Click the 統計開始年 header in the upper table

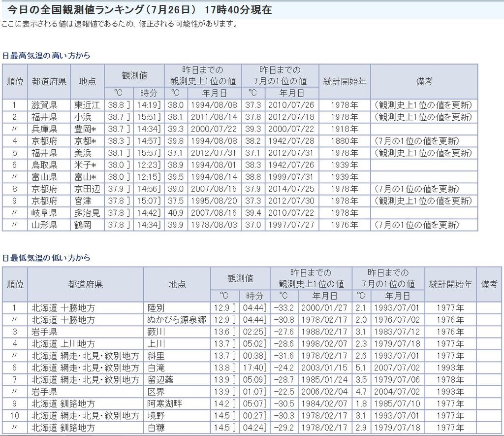coord(345,81)
